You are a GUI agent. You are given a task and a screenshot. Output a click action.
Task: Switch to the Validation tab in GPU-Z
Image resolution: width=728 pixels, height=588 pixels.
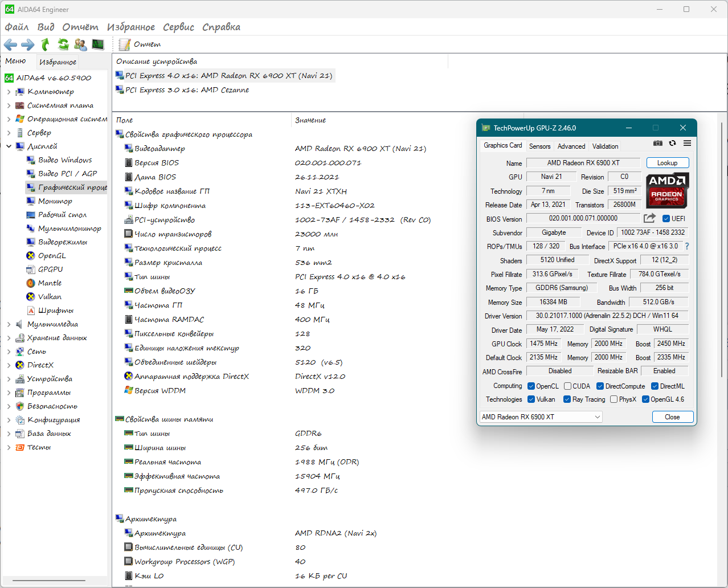point(605,146)
